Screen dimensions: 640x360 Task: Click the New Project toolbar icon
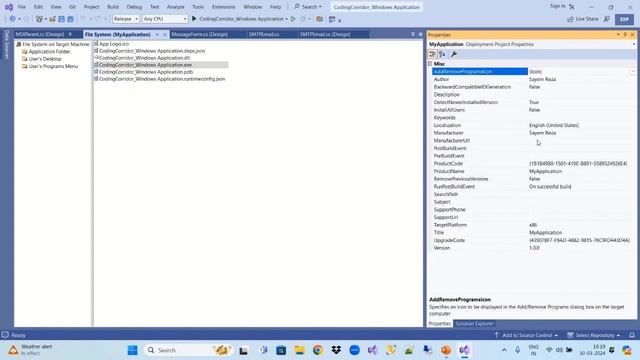click(39, 19)
